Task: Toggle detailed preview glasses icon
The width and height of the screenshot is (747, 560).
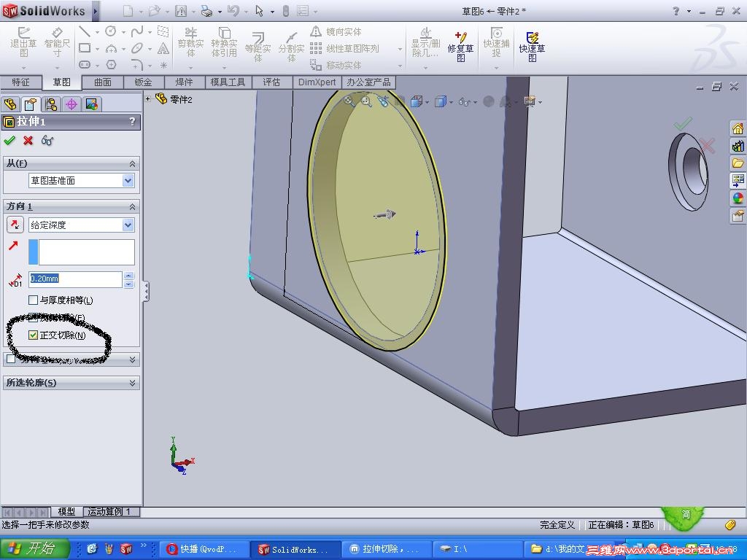Action: [47, 141]
